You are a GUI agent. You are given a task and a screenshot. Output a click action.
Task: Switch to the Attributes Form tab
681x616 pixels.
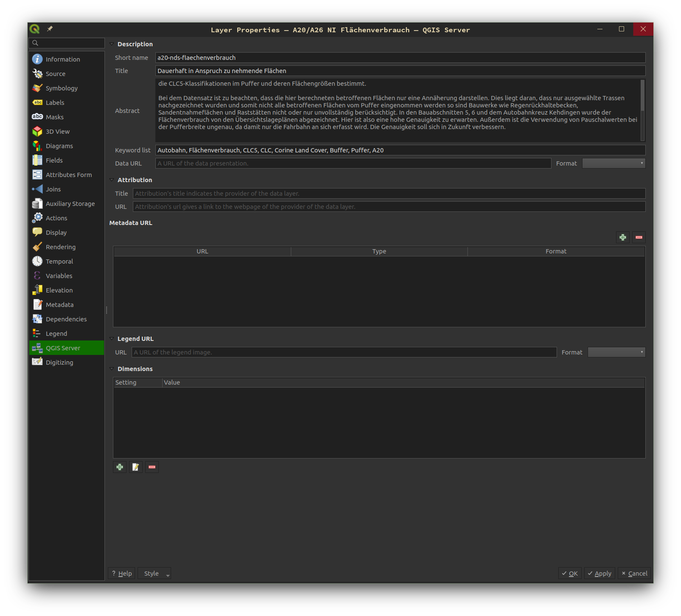68,175
